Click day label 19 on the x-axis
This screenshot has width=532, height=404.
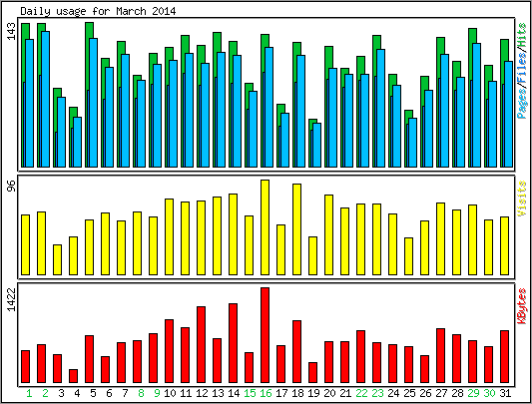point(313,393)
